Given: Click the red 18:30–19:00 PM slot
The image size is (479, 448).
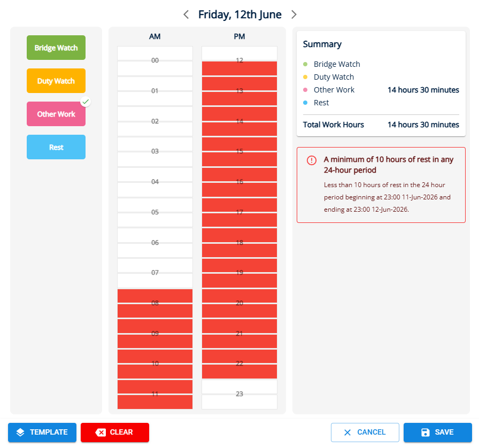Looking at the screenshot, I should pos(239,250).
